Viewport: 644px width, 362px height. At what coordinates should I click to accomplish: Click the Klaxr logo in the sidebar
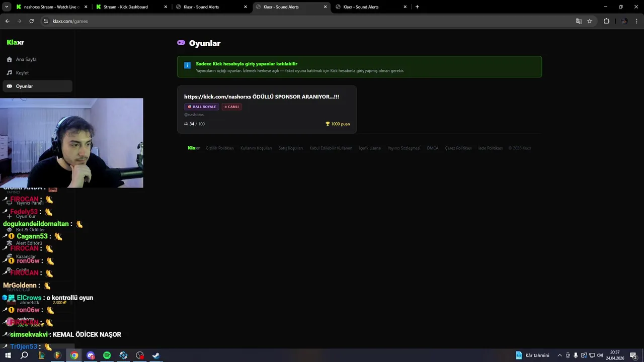point(16,42)
